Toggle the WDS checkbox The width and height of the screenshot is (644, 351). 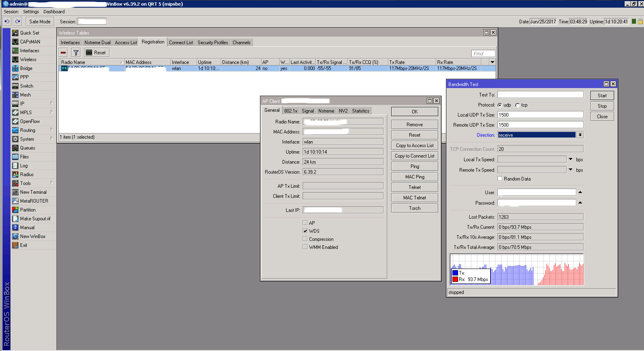click(x=305, y=231)
